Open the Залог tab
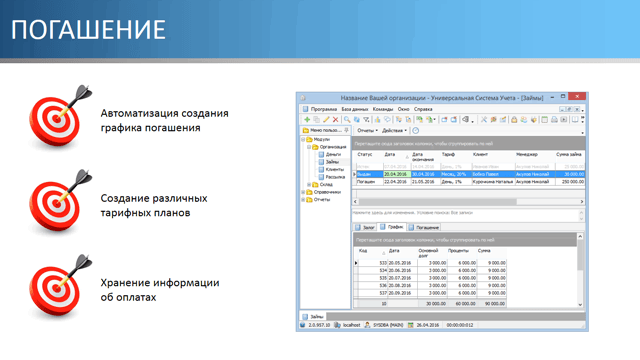This screenshot has height=360, width=640. 365,227
